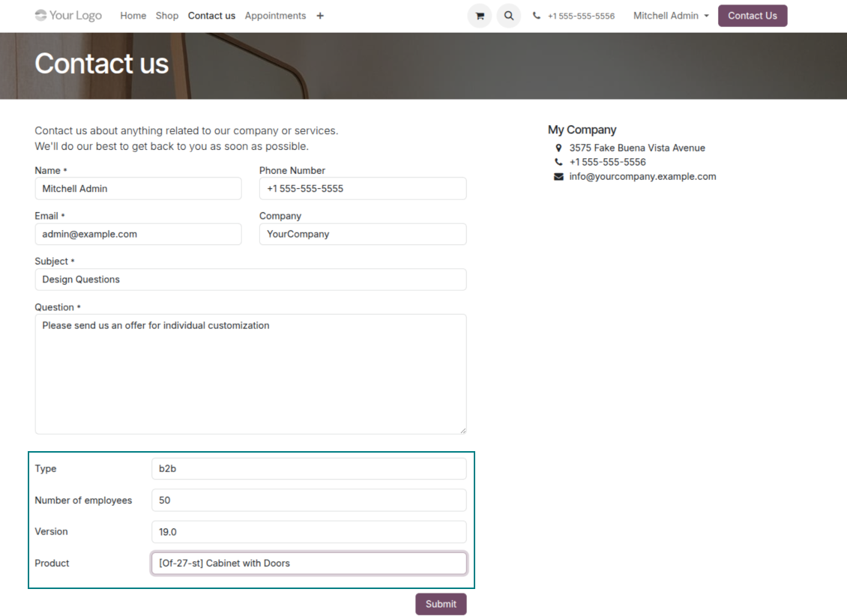Screen dimensions: 847x616
Task: Expand the Mitchell Admin user dropdown
Action: [x=671, y=16]
